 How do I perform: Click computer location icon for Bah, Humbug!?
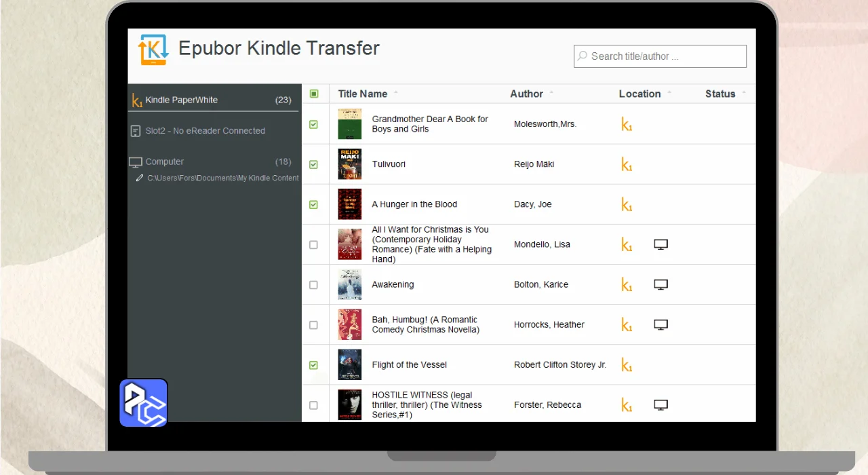click(x=661, y=324)
